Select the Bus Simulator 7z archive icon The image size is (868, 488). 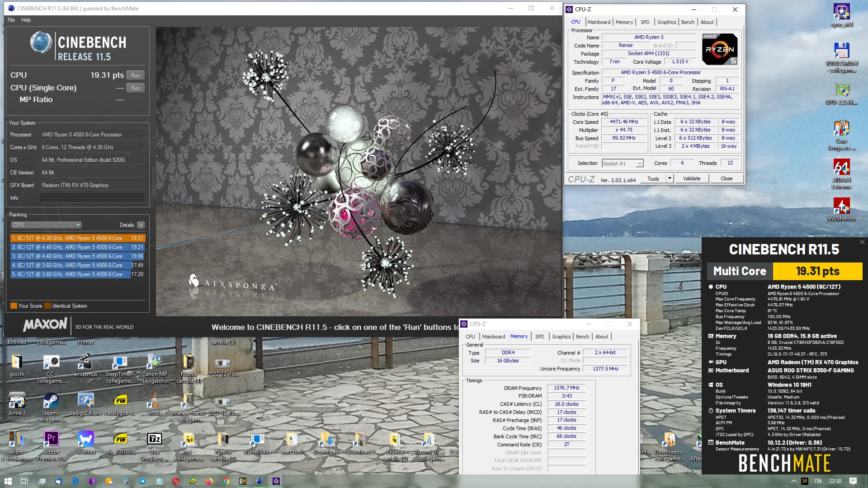click(154, 446)
